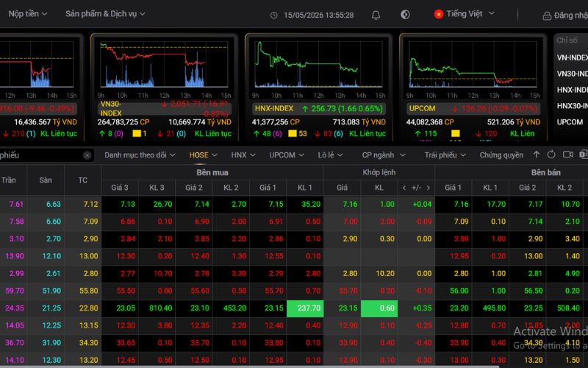Screen dimensions: 588x368
Task: Clear the stock search field with X
Action: tap(87, 155)
